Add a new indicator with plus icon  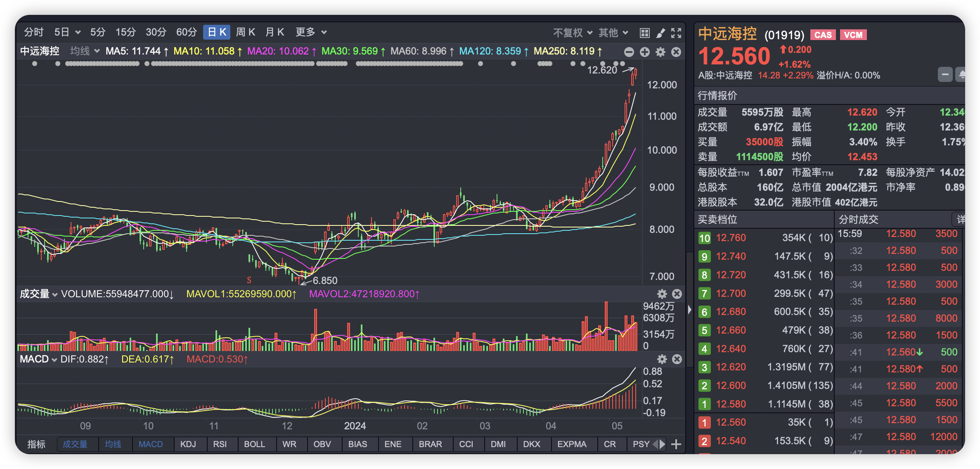click(676, 444)
